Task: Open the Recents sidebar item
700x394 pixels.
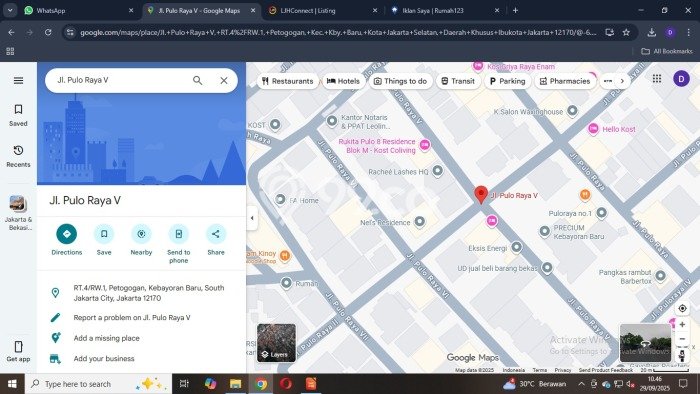Action: pyautogui.click(x=18, y=156)
